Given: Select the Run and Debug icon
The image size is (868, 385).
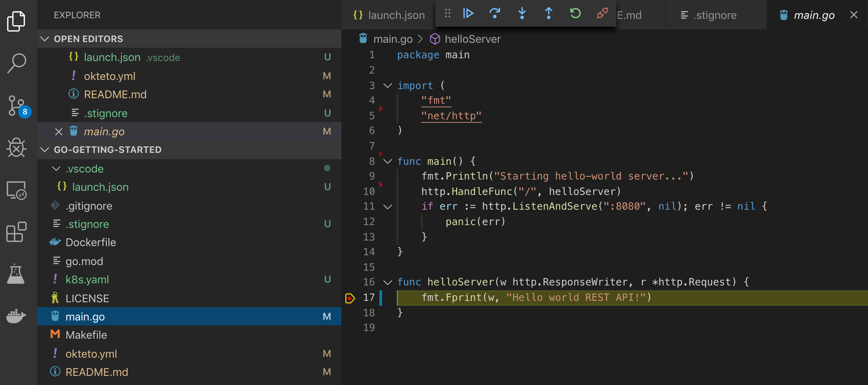Looking at the screenshot, I should click(x=16, y=148).
